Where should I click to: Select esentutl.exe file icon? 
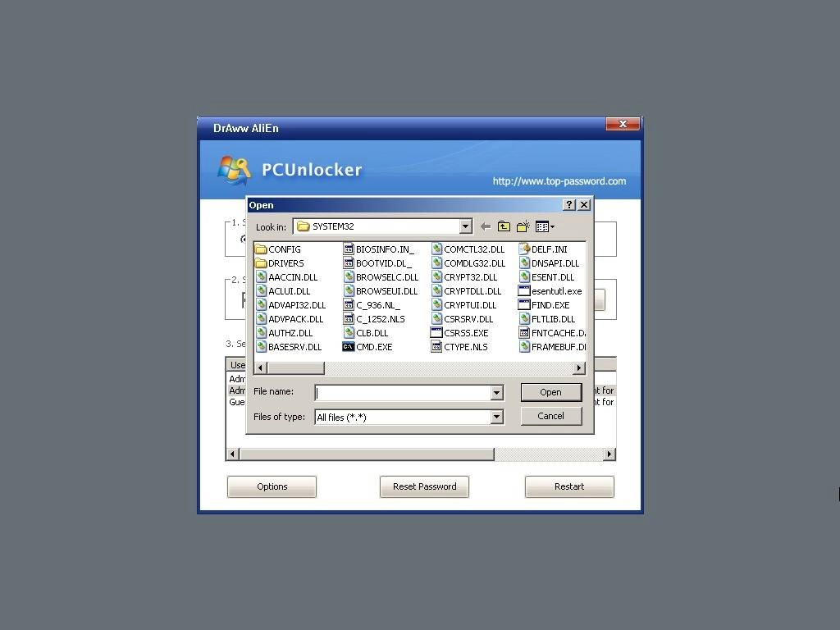click(524, 291)
